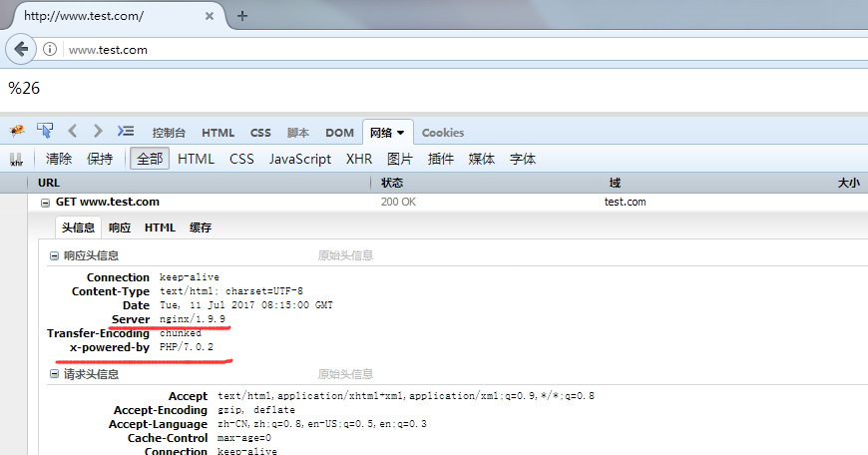The image size is (868, 455).
Task: Collapse the 响应头信息 section
Action: click(x=54, y=255)
